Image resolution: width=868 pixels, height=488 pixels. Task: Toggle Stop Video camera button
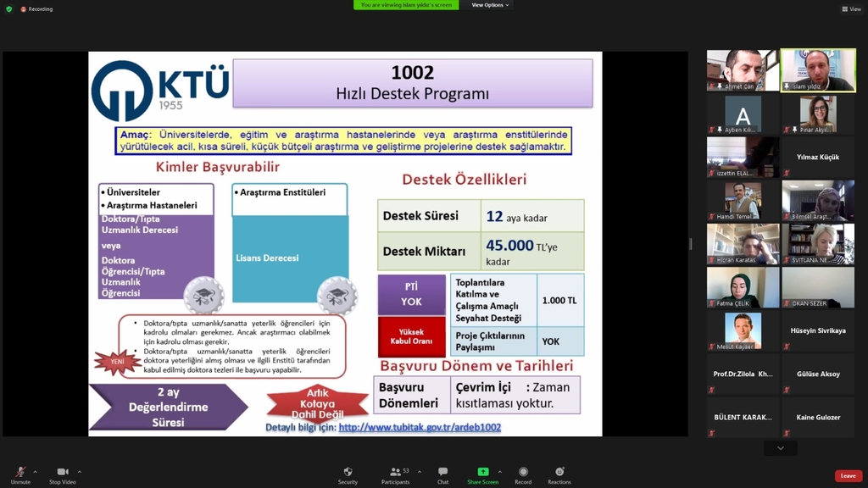click(x=63, y=474)
